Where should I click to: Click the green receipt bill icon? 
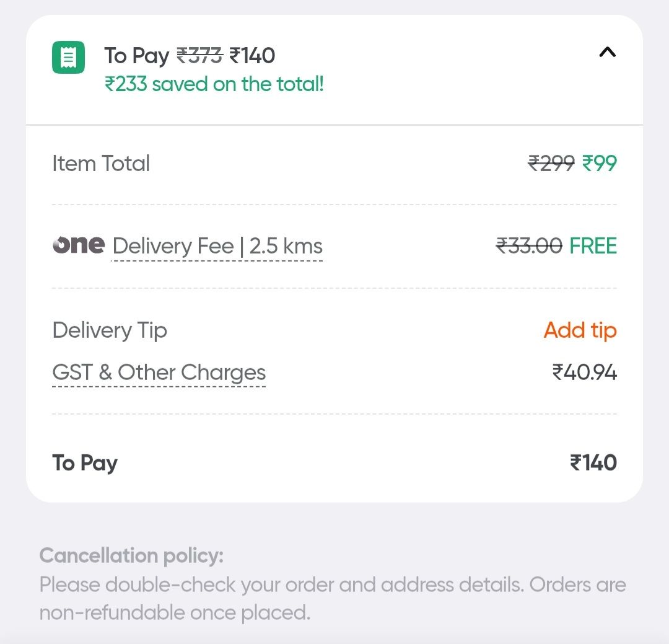point(68,57)
